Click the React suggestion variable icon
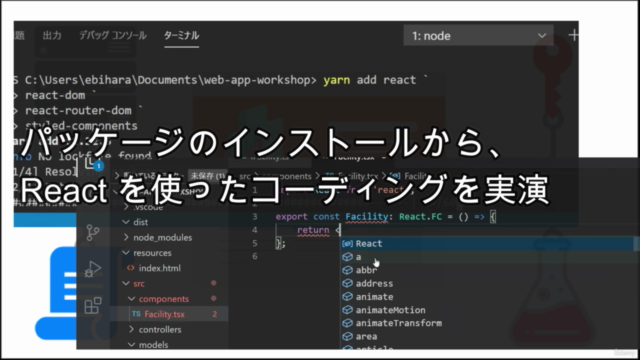This screenshot has height=360, width=640. pos(347,244)
